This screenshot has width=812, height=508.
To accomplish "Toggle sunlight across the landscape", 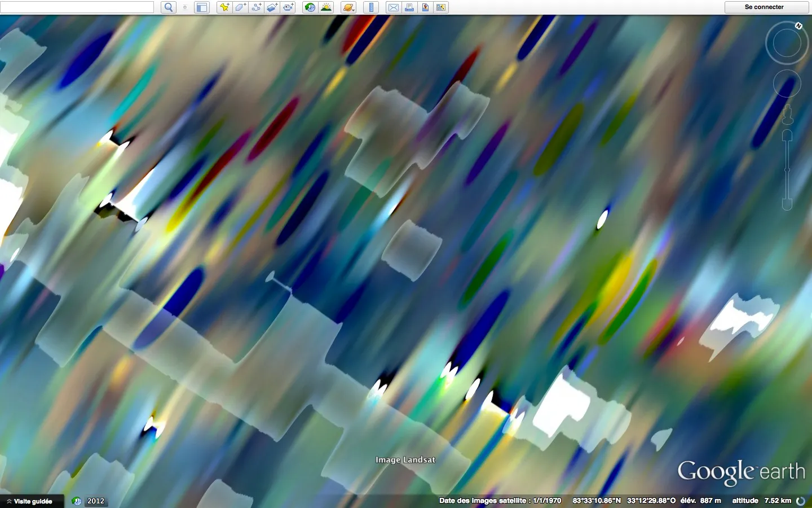I will [326, 7].
